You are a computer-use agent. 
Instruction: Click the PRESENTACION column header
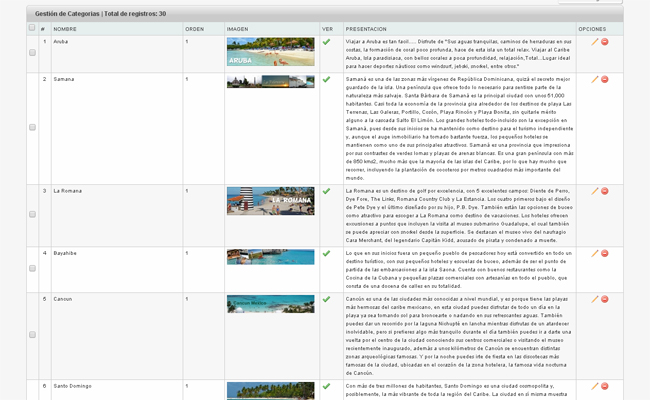point(366,30)
